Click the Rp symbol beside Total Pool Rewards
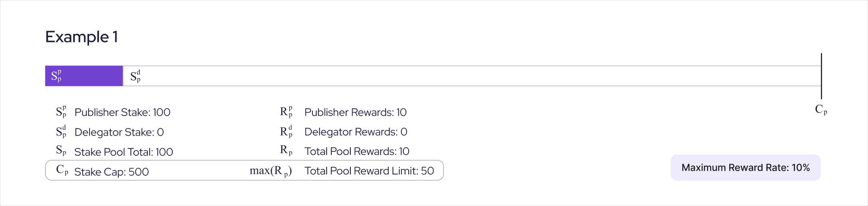The image size is (868, 206). coord(286,151)
